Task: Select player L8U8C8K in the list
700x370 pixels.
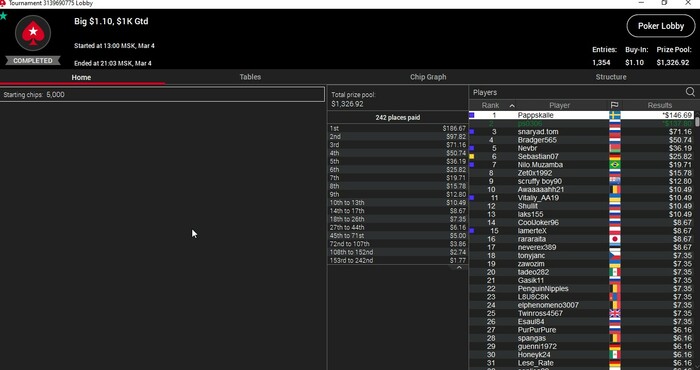Action: (x=581, y=297)
